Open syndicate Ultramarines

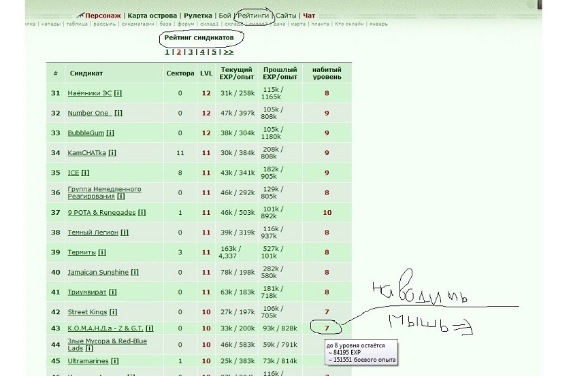88,361
